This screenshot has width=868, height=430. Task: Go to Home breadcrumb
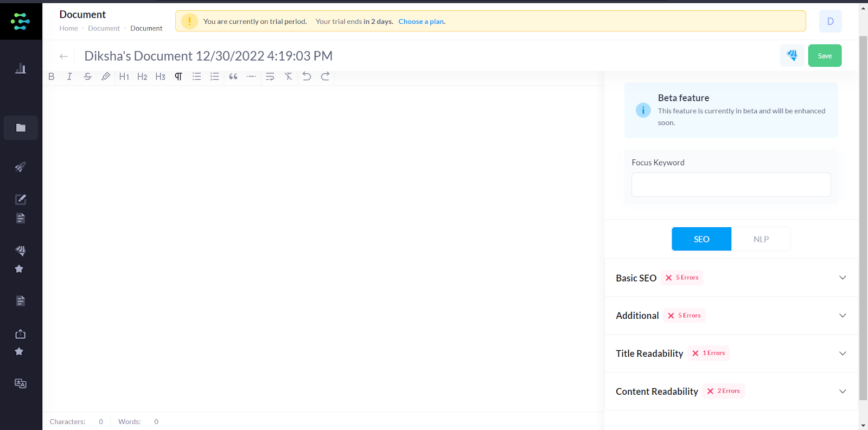(x=69, y=28)
